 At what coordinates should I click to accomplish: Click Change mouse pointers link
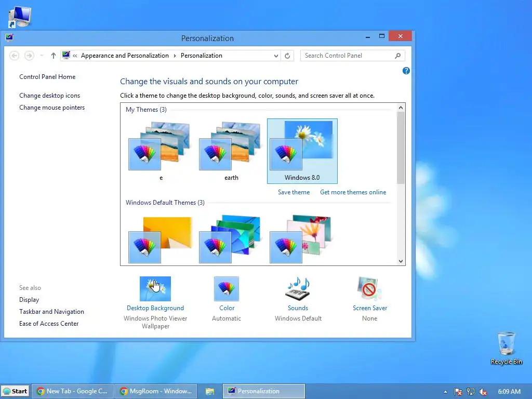pos(52,107)
